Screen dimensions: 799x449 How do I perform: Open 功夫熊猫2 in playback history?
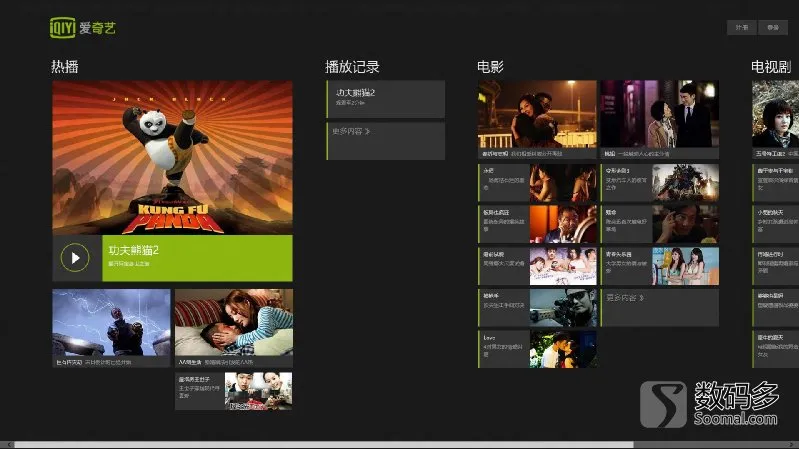tap(386, 99)
